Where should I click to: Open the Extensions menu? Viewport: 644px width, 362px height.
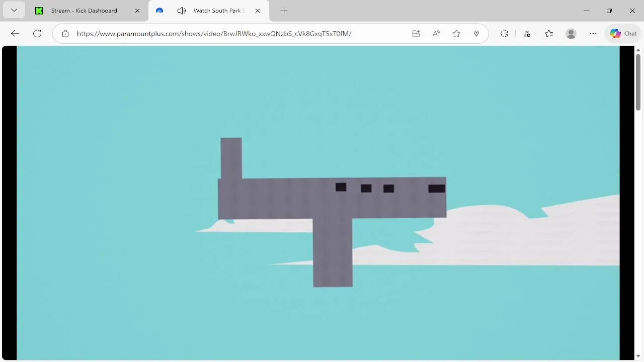(505, 34)
